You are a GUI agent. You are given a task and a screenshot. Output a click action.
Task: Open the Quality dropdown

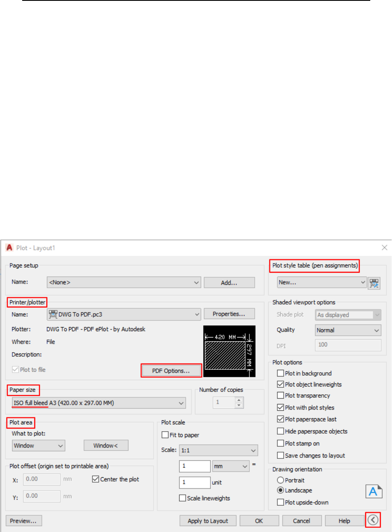point(348,330)
